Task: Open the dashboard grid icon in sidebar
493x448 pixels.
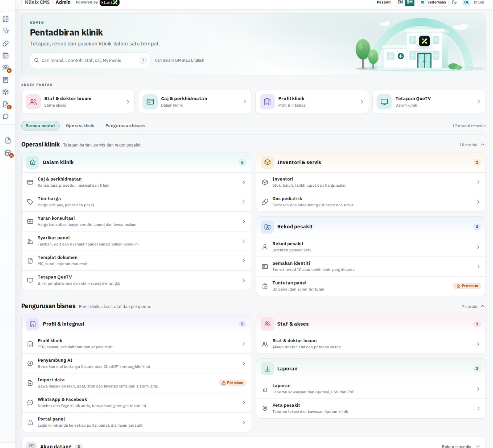Action: 6,19
